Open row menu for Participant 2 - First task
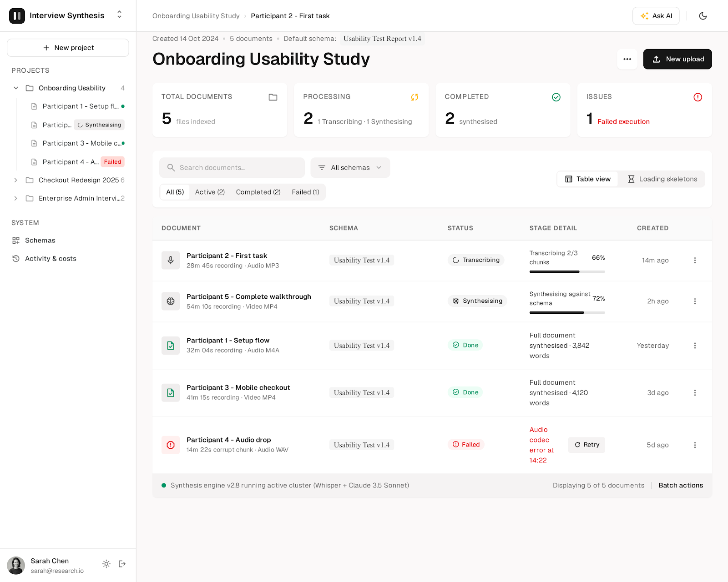 695,261
